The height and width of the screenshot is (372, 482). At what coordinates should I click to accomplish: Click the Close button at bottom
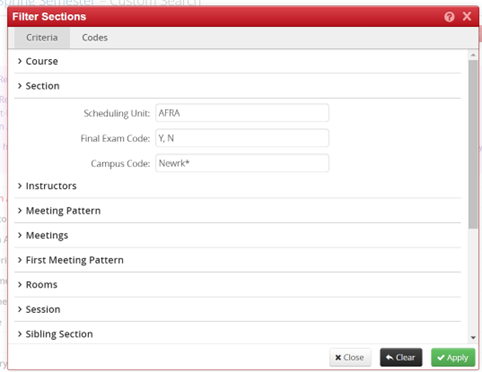click(x=350, y=357)
